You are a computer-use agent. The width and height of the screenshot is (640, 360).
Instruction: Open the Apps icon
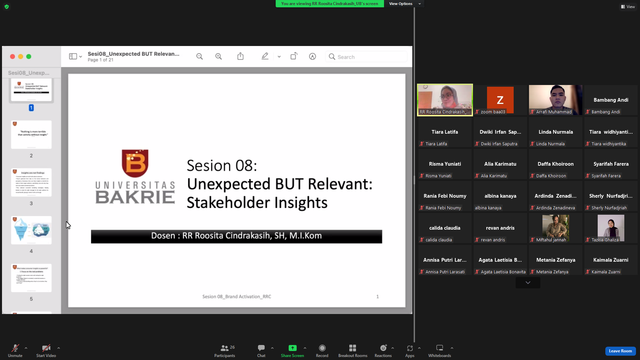click(409, 348)
